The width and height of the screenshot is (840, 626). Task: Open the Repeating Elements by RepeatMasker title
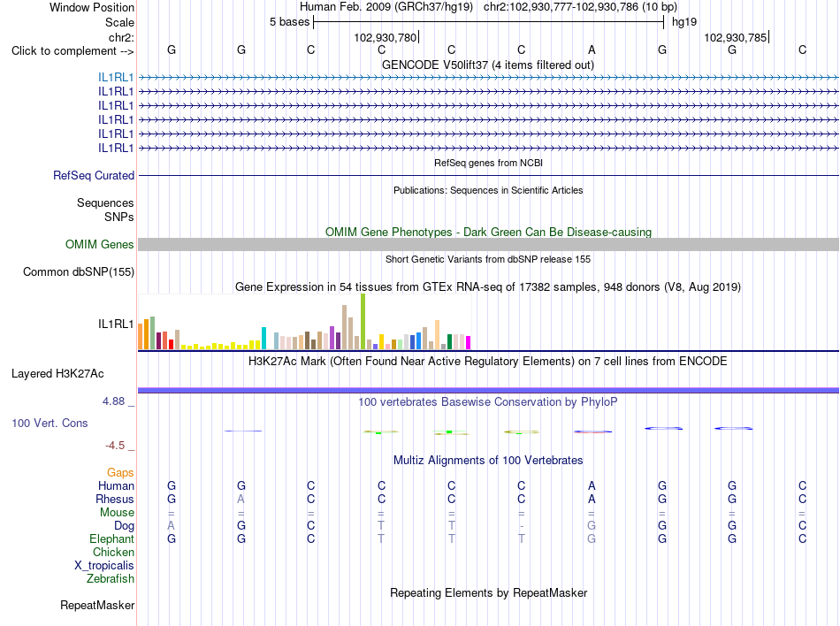488,593
